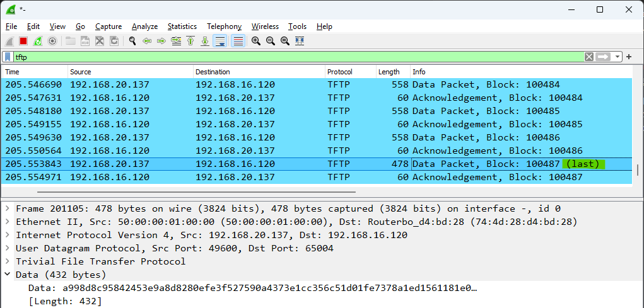Sort by the Info column header

click(x=522, y=72)
